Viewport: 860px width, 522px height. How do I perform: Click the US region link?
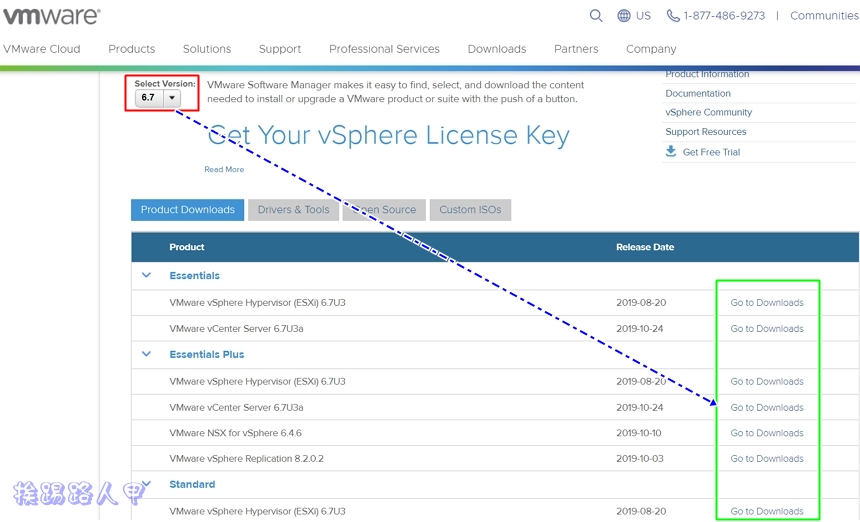coord(643,15)
